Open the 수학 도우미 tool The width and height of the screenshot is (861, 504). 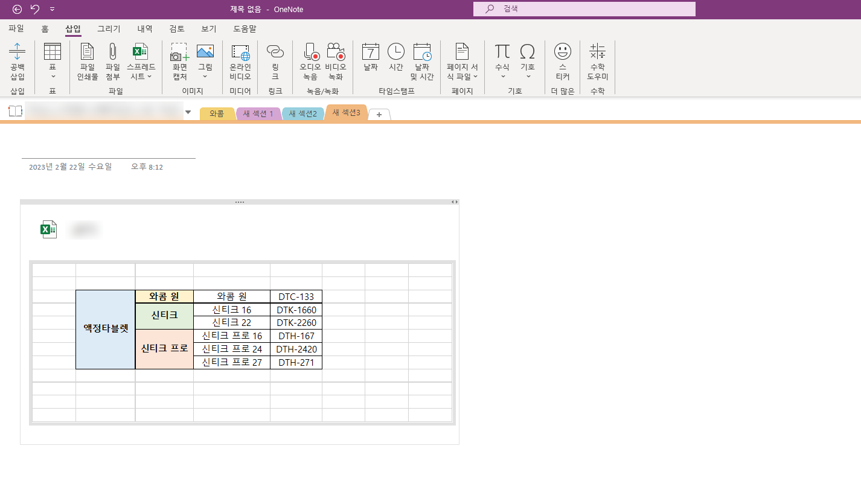pos(598,62)
